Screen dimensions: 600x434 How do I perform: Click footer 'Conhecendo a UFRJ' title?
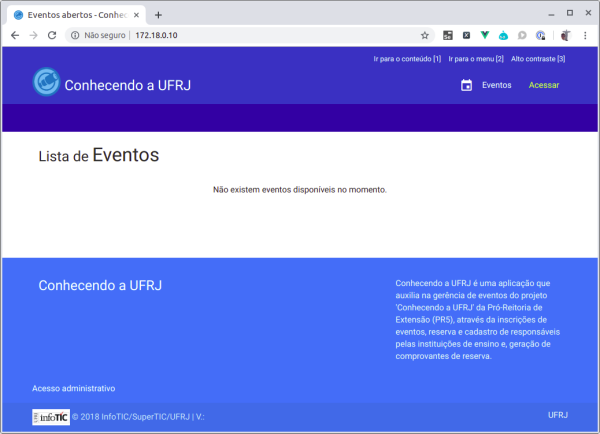[100, 286]
